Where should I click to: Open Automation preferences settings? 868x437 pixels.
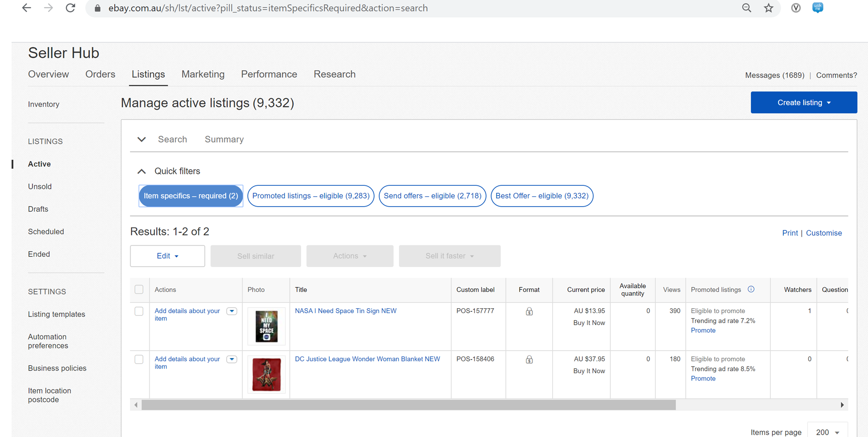(48, 341)
